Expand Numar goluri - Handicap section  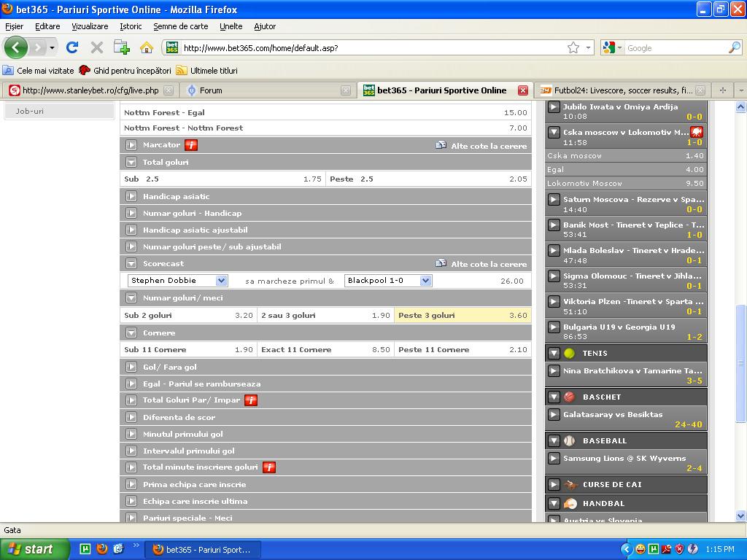click(131, 214)
